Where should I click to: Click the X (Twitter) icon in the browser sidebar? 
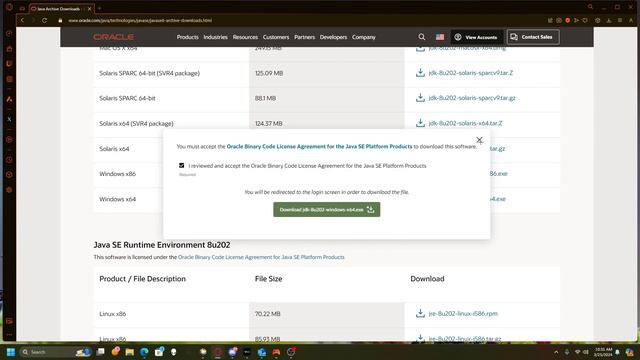[9, 119]
